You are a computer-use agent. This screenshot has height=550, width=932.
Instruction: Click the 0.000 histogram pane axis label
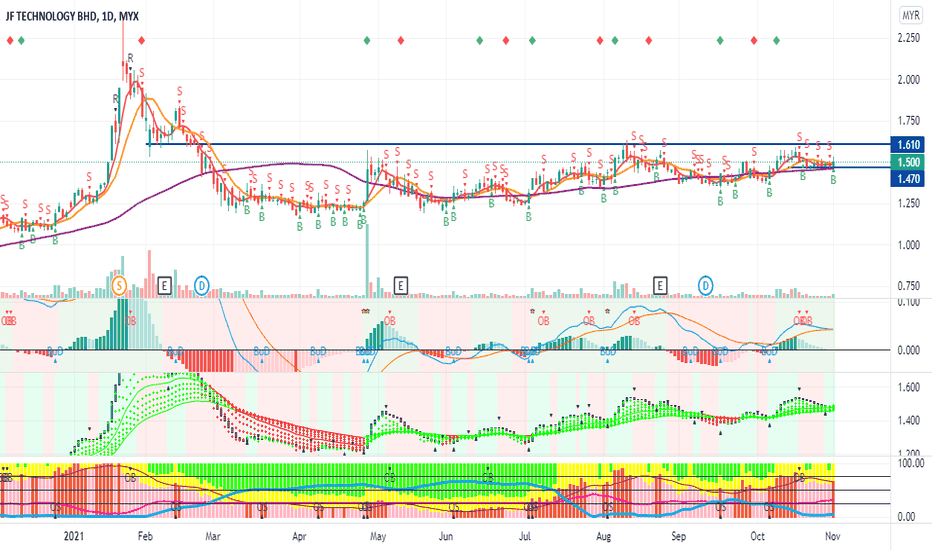click(x=909, y=350)
